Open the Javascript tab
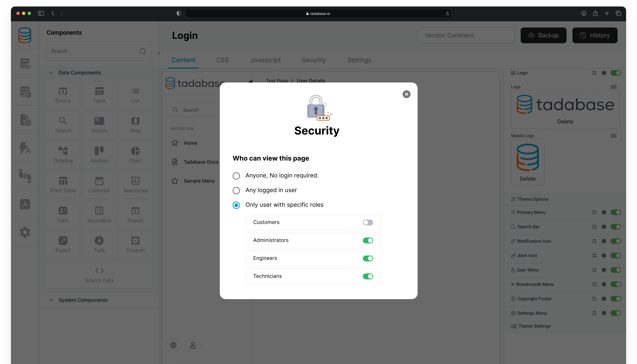This screenshot has height=364, width=637. pos(265,60)
